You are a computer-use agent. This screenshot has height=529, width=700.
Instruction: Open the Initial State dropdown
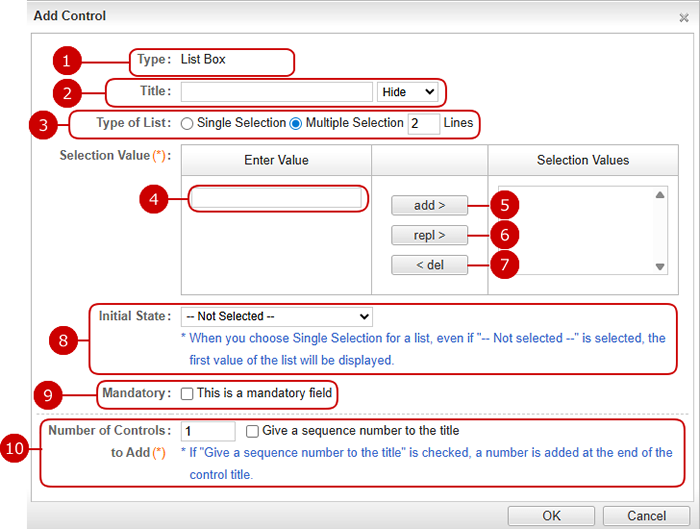pyautogui.click(x=277, y=317)
